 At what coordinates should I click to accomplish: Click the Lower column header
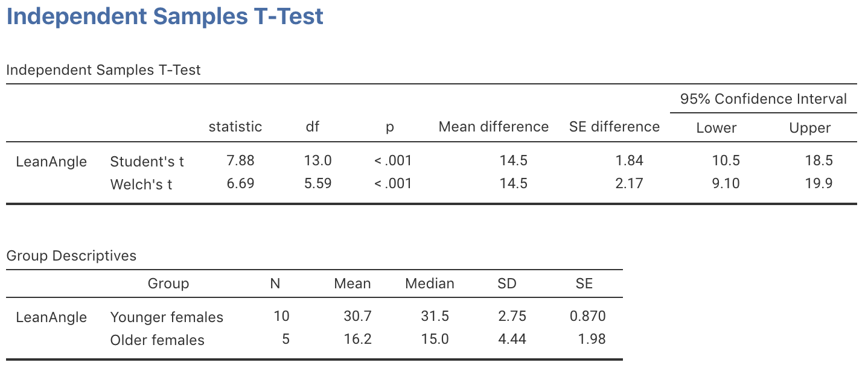click(x=716, y=128)
